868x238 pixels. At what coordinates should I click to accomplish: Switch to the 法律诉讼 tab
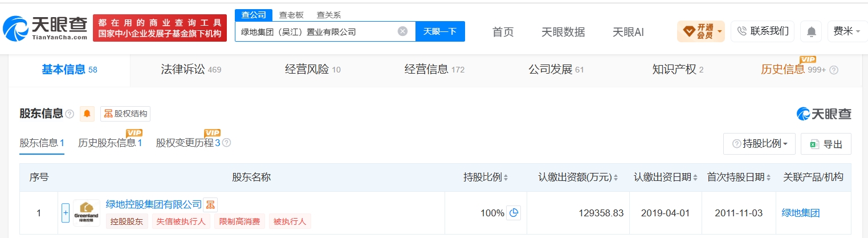190,70
